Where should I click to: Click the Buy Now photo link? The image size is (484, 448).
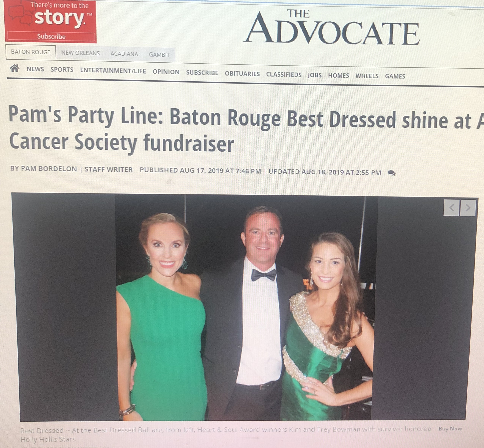coord(450,428)
